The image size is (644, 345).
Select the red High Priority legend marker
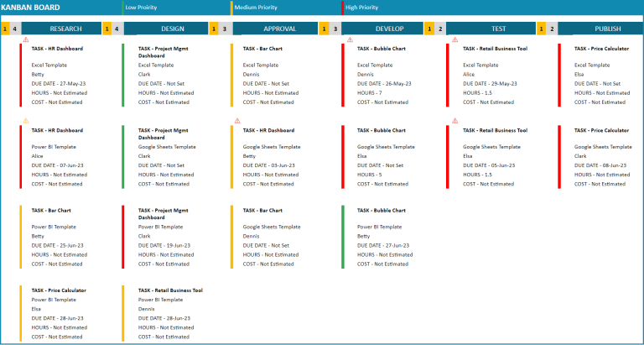click(x=342, y=8)
